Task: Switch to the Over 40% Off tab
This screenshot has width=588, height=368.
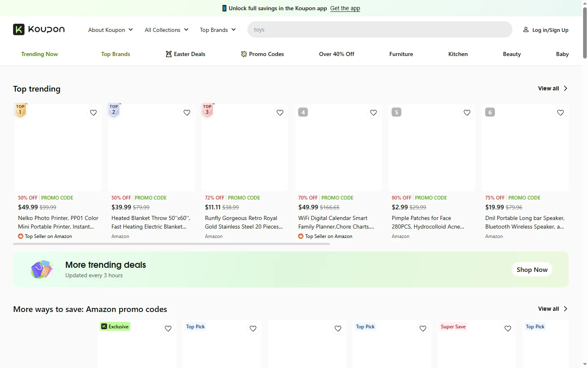Action: click(x=336, y=54)
